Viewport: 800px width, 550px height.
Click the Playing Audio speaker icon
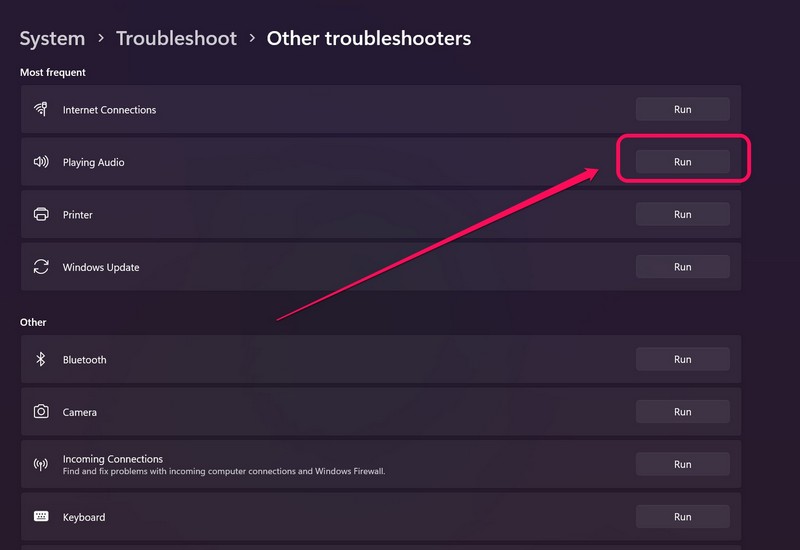41,162
